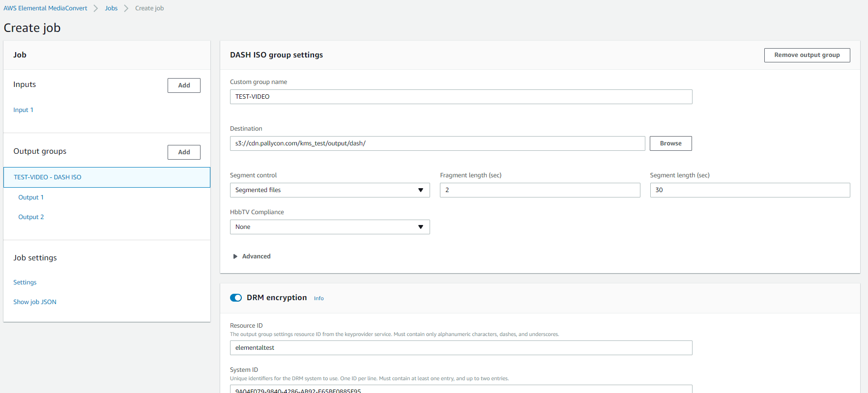Click the Fragment length input field
This screenshot has height=393, width=868.
coord(540,190)
